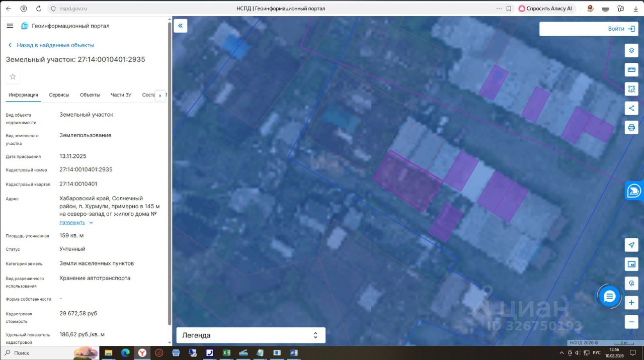Open File Explorer from the taskbar
This screenshot has height=360, width=644.
click(108, 353)
